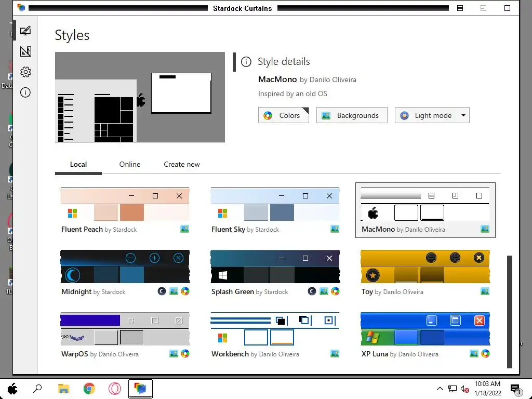This screenshot has height=399, width=532.
Task: Click the large MacMono preview image
Action: coord(140,97)
